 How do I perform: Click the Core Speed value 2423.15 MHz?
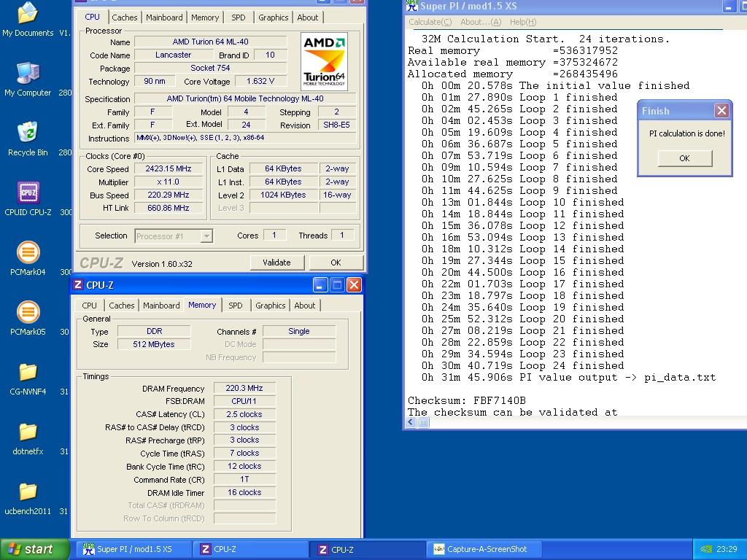pos(169,168)
